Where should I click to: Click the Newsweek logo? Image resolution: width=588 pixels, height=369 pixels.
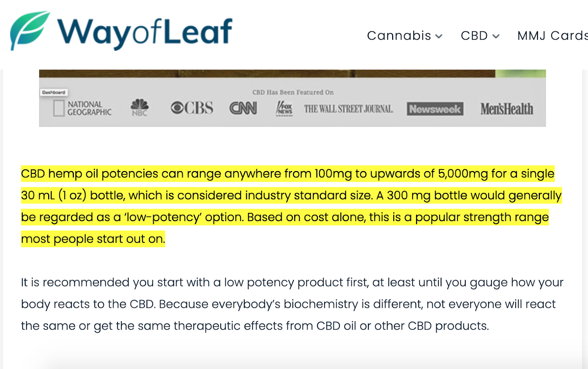point(435,108)
